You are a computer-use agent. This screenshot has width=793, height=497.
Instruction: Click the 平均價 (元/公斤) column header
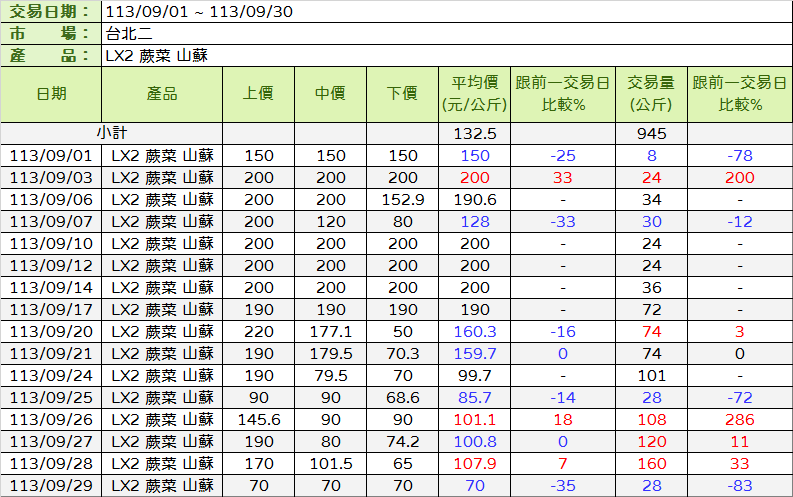(x=475, y=94)
